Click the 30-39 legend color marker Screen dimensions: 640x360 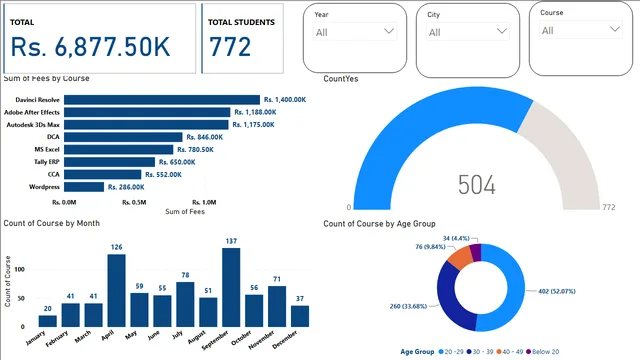click(x=469, y=351)
